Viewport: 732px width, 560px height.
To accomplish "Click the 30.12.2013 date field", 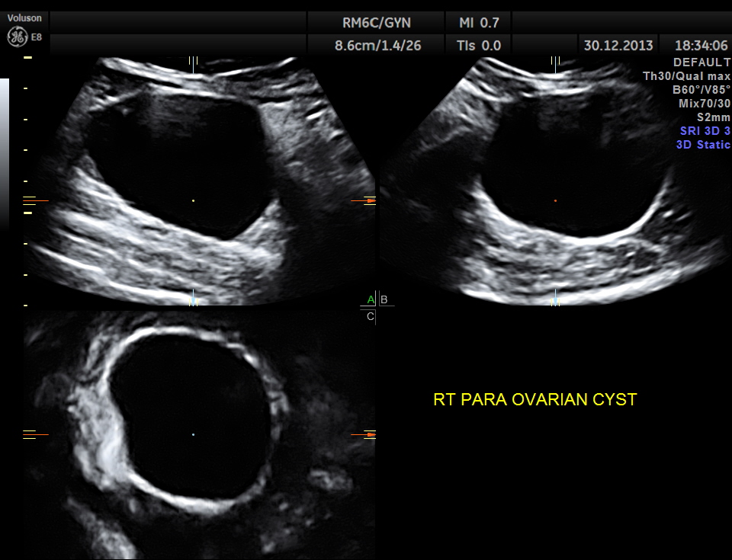I will click(618, 45).
